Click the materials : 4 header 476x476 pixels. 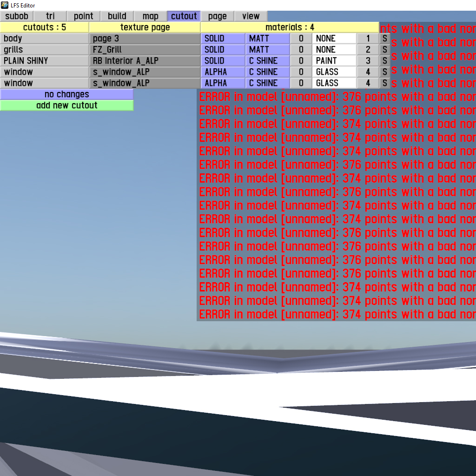pos(290,27)
